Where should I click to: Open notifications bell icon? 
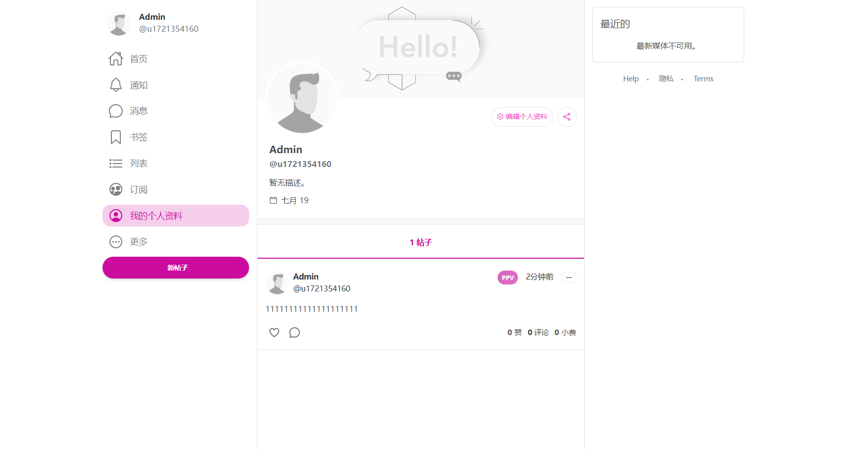pos(116,85)
